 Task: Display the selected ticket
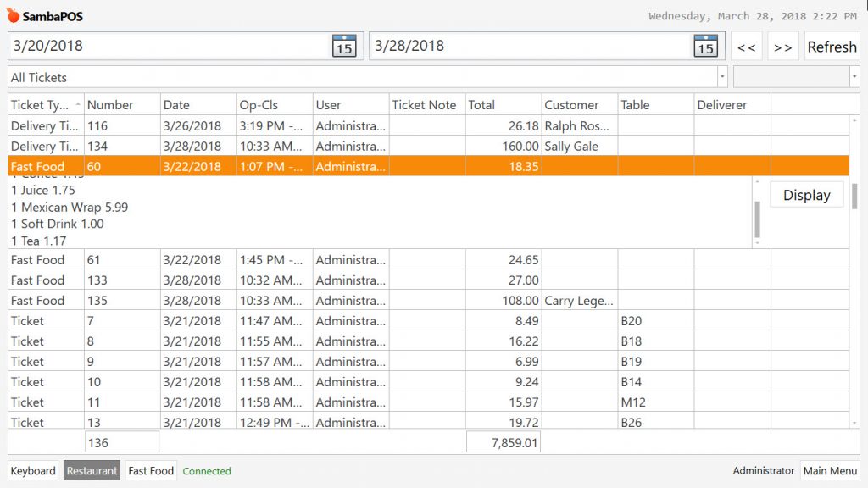click(x=807, y=195)
